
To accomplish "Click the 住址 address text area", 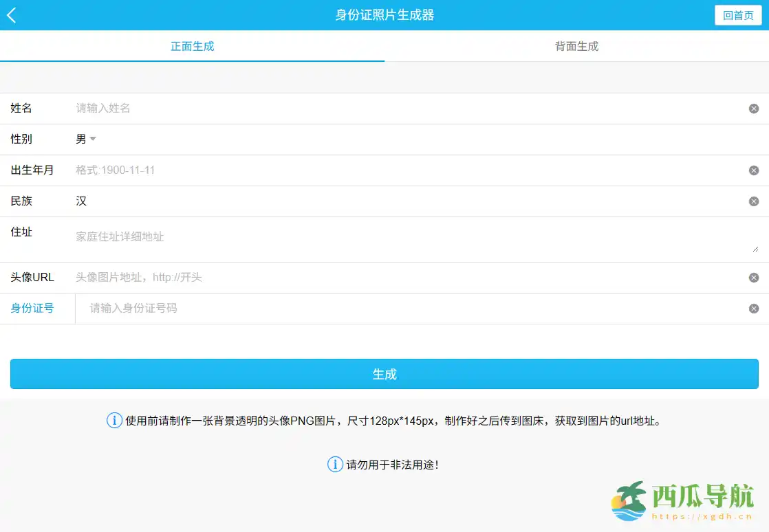I will click(x=275, y=236).
